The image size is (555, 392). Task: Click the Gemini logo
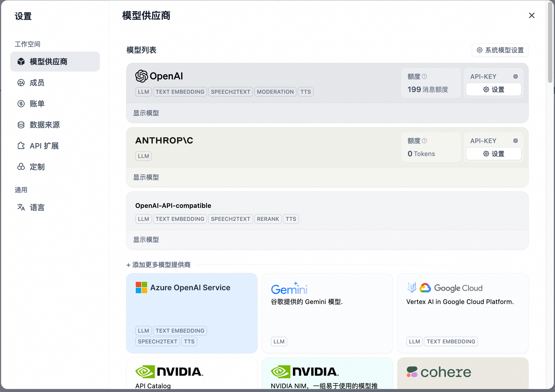(x=289, y=288)
